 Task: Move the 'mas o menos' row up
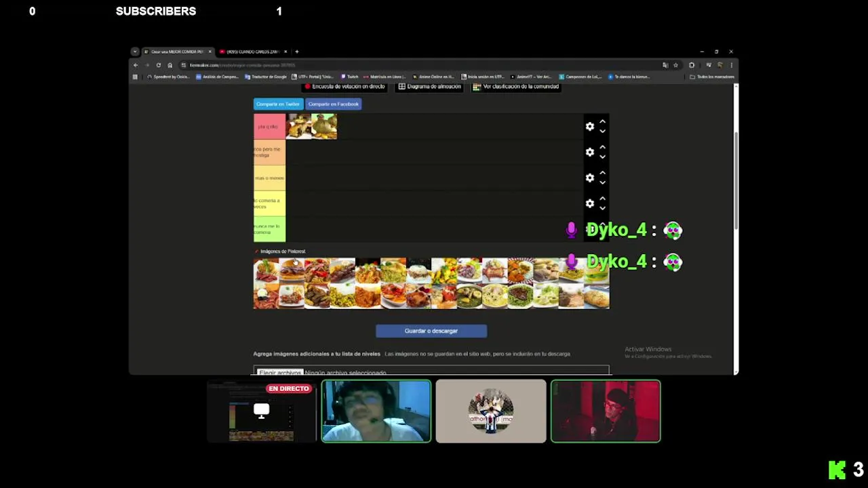point(602,173)
